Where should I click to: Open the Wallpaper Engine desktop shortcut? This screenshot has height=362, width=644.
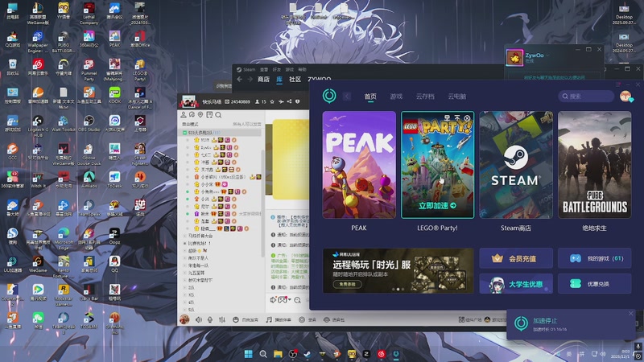point(38,42)
